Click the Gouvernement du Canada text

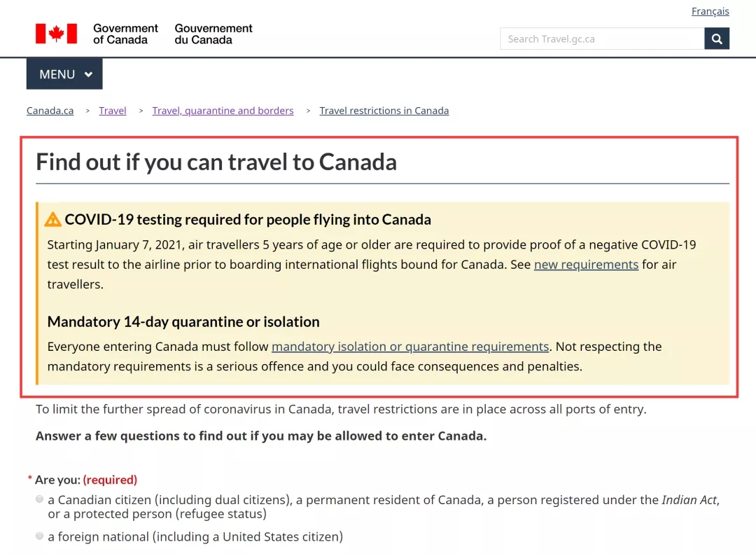click(x=213, y=34)
